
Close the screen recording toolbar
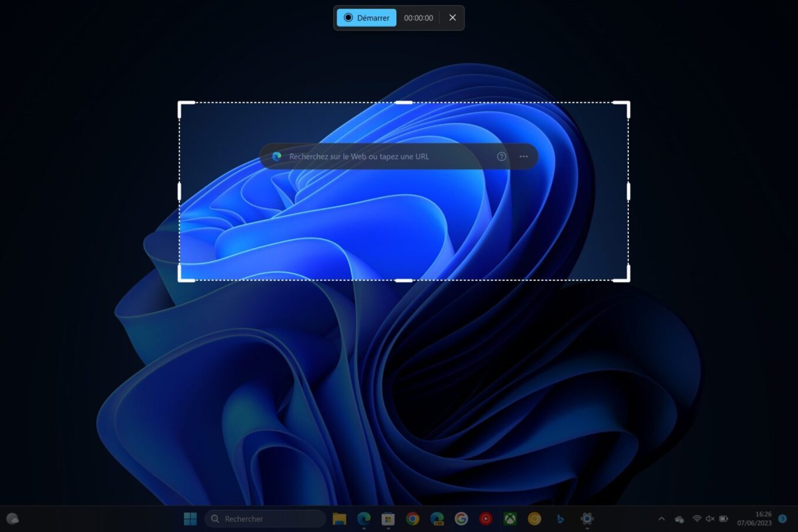coord(452,18)
